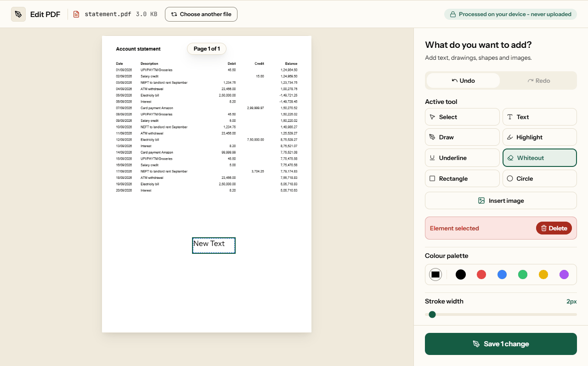Click the Choose another file button

click(x=201, y=14)
